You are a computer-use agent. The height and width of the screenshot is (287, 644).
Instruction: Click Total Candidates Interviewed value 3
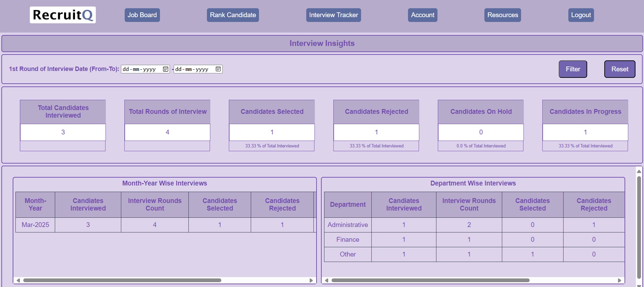coord(63,132)
